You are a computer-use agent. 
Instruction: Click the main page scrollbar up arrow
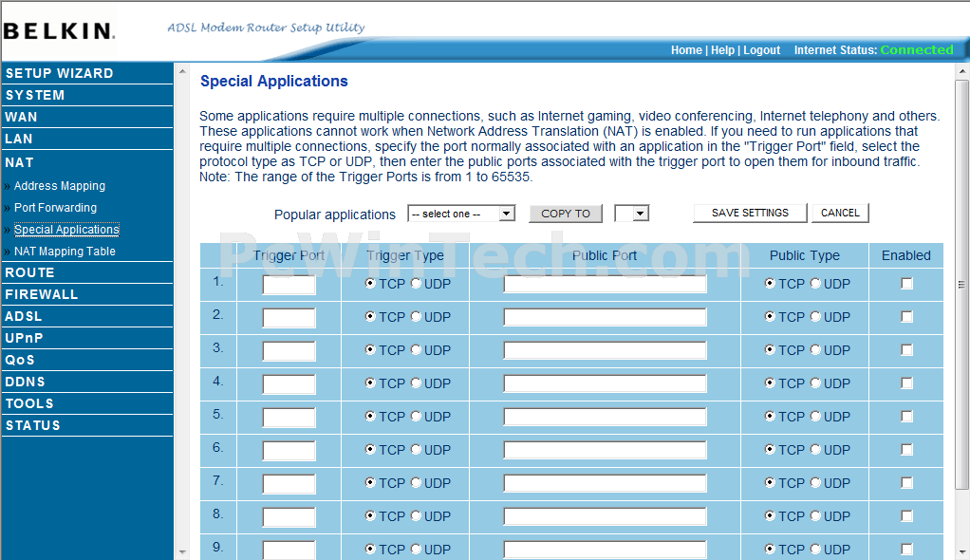tap(961, 72)
